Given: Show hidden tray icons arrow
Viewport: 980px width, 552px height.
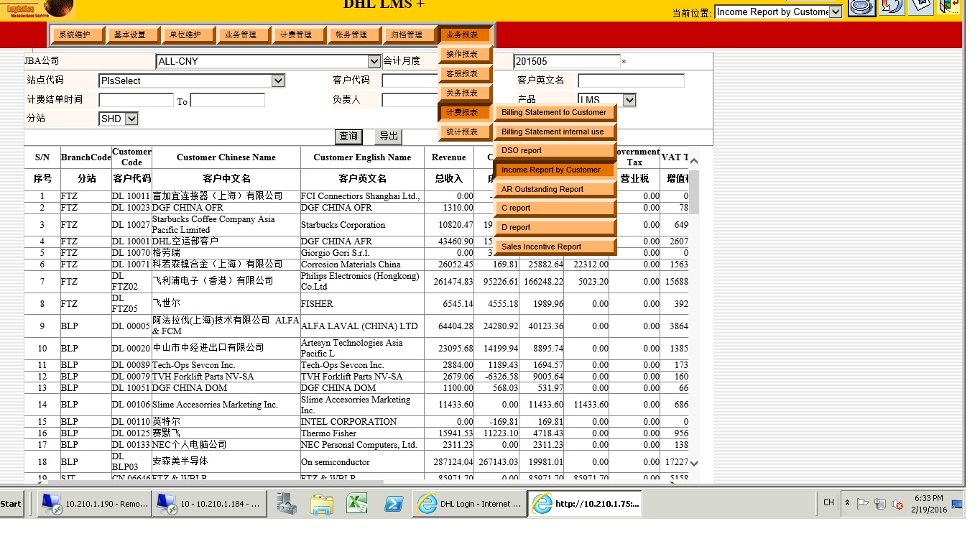Looking at the screenshot, I should point(847,503).
